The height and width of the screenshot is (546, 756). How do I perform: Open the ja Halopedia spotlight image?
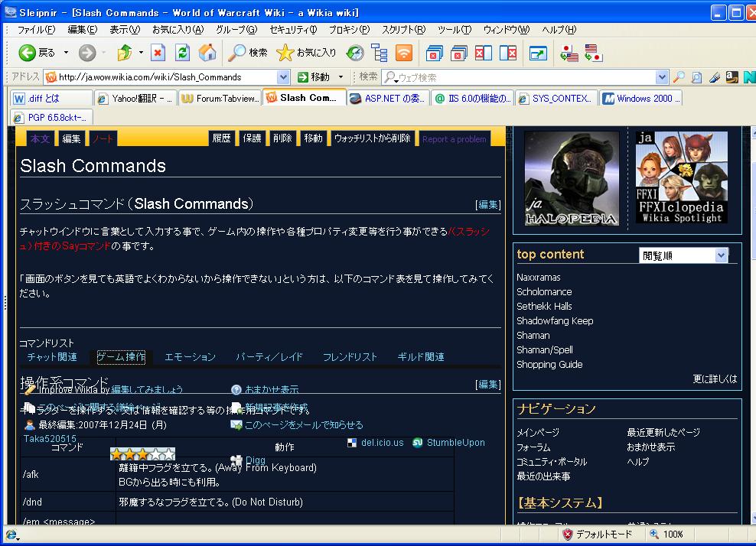click(572, 178)
